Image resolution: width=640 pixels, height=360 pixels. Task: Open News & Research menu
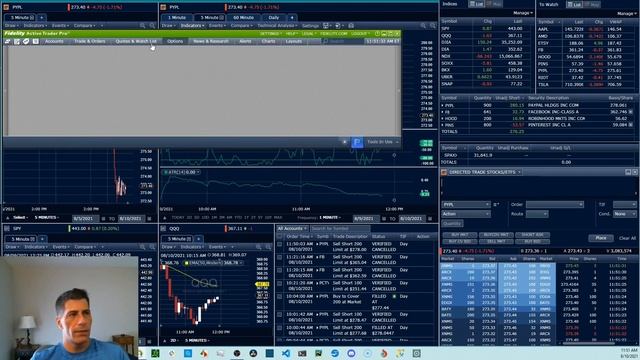pos(211,41)
